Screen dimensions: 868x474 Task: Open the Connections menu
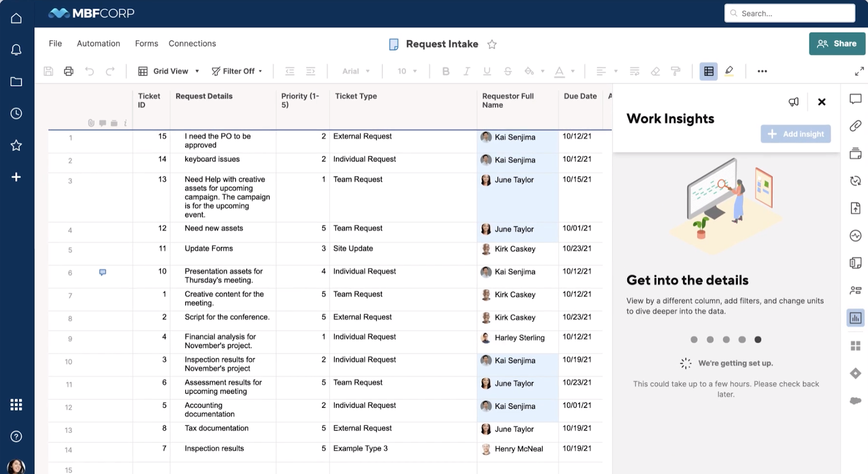pyautogui.click(x=192, y=43)
